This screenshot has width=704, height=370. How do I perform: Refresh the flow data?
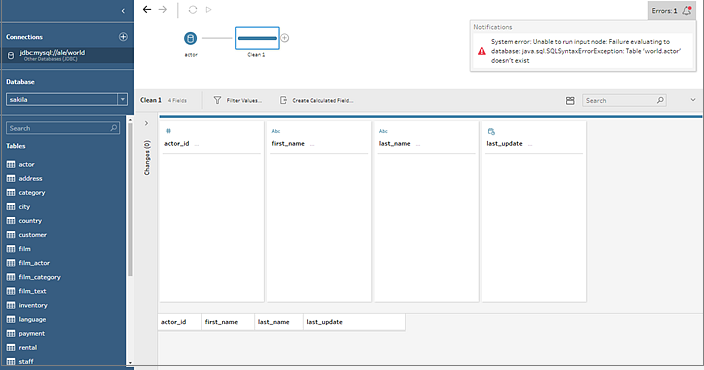(193, 9)
